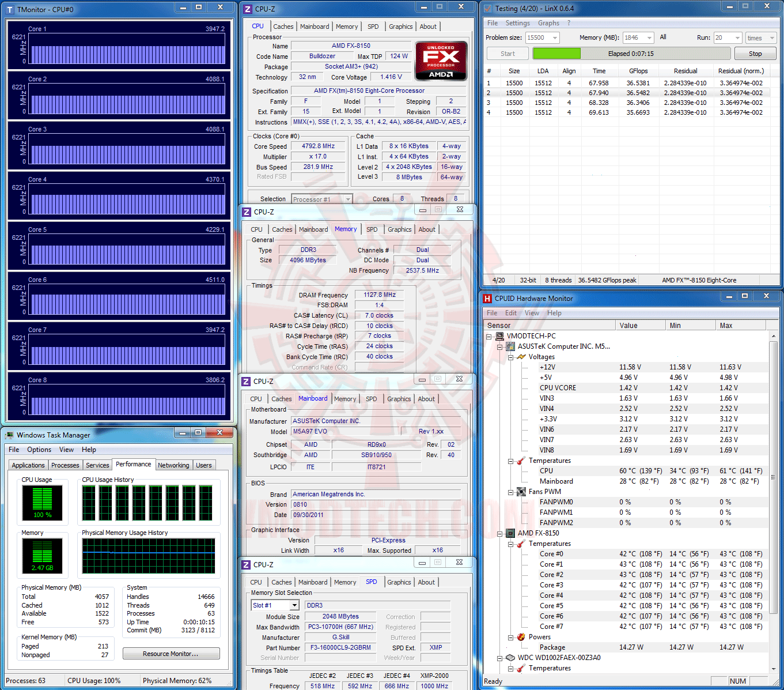Screen dimensions: 784x690
Task: Click the Windows Task Manager title icon
Action: [9, 435]
